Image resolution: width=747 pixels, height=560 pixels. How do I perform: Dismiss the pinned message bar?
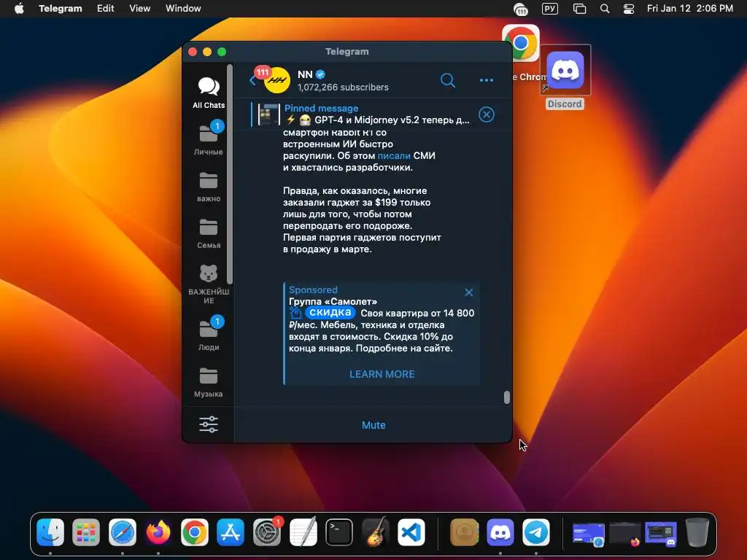pyautogui.click(x=486, y=114)
